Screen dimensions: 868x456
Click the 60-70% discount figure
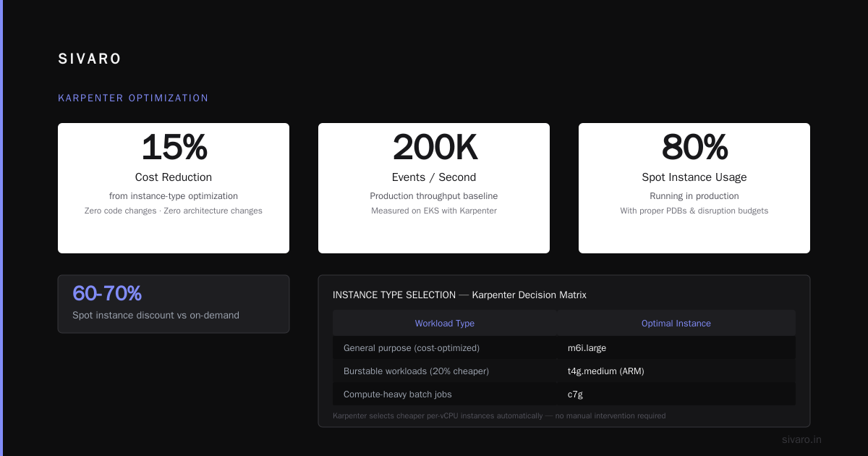pos(107,294)
